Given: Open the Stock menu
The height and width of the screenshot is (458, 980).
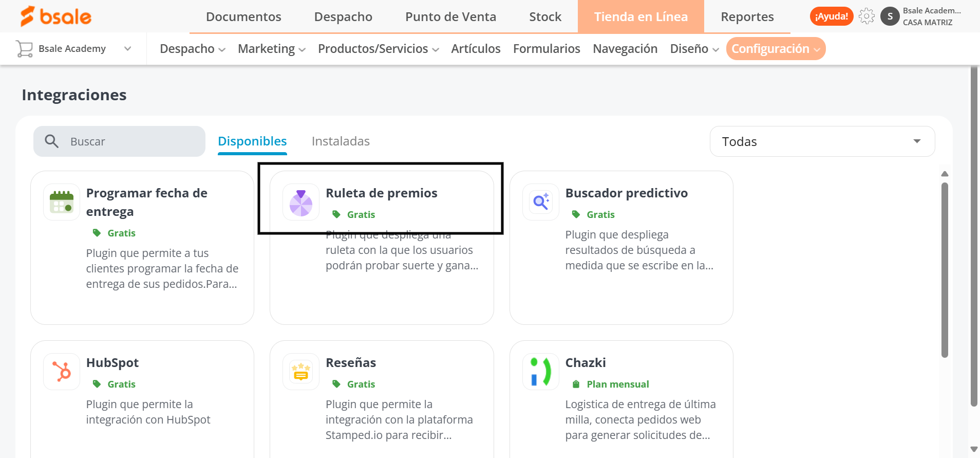Looking at the screenshot, I should [x=545, y=16].
